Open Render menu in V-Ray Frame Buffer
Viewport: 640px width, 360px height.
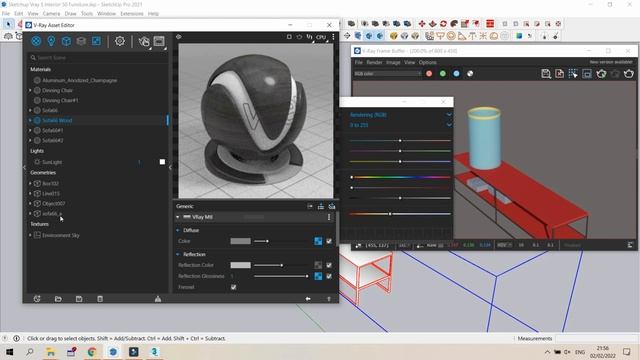tap(374, 62)
